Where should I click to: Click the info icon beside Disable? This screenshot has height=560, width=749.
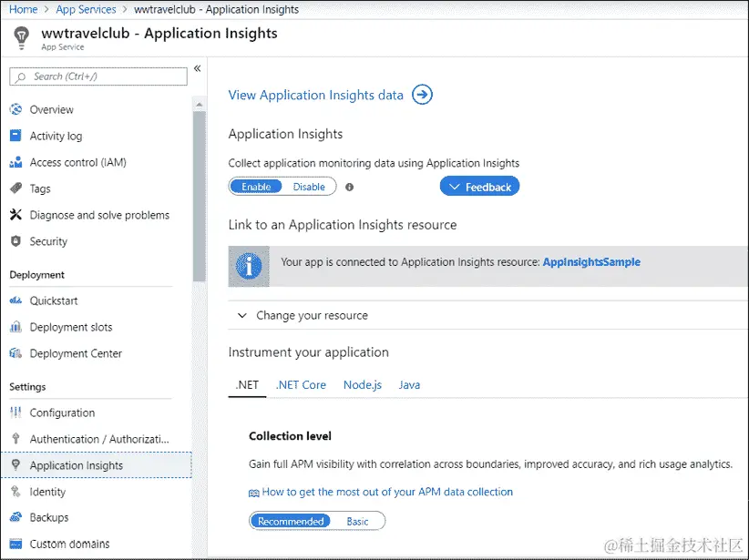click(349, 187)
